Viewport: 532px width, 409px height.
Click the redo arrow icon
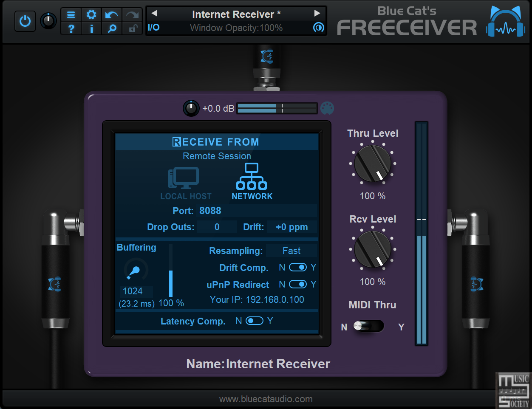pos(132,15)
